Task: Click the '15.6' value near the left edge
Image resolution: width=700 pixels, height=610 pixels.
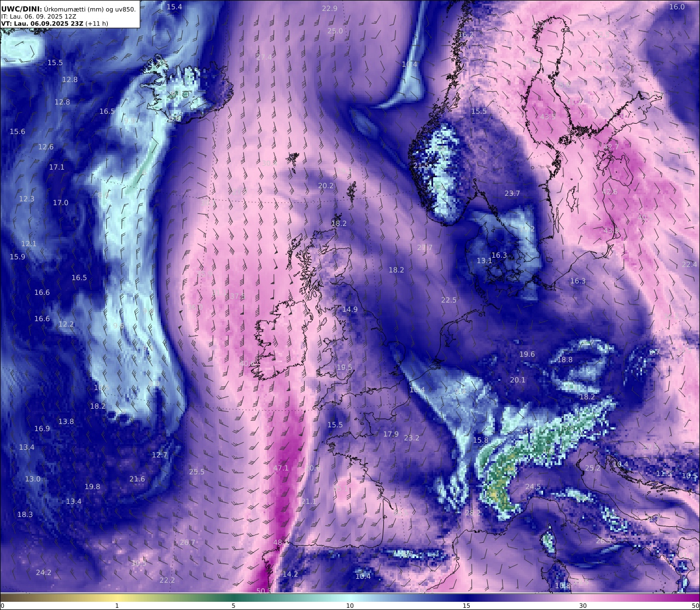Action: [x=17, y=131]
